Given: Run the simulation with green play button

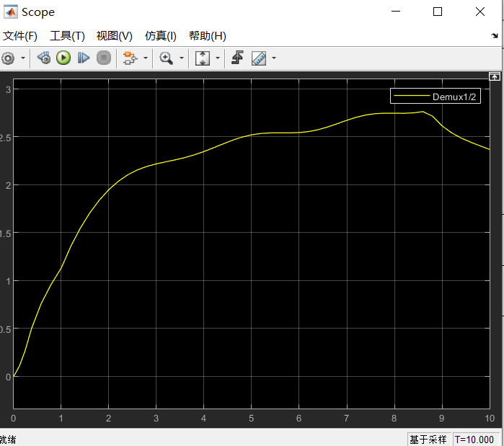Looking at the screenshot, I should pos(63,58).
